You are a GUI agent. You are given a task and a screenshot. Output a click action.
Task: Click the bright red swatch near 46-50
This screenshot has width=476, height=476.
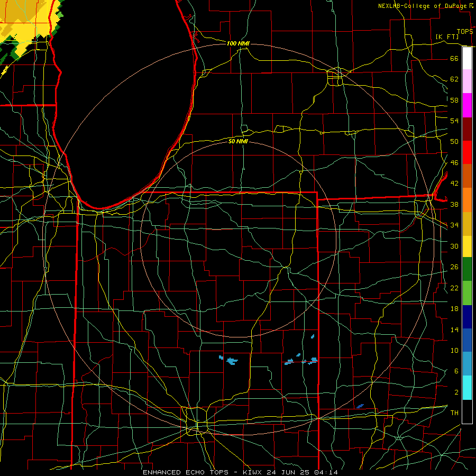467,152
